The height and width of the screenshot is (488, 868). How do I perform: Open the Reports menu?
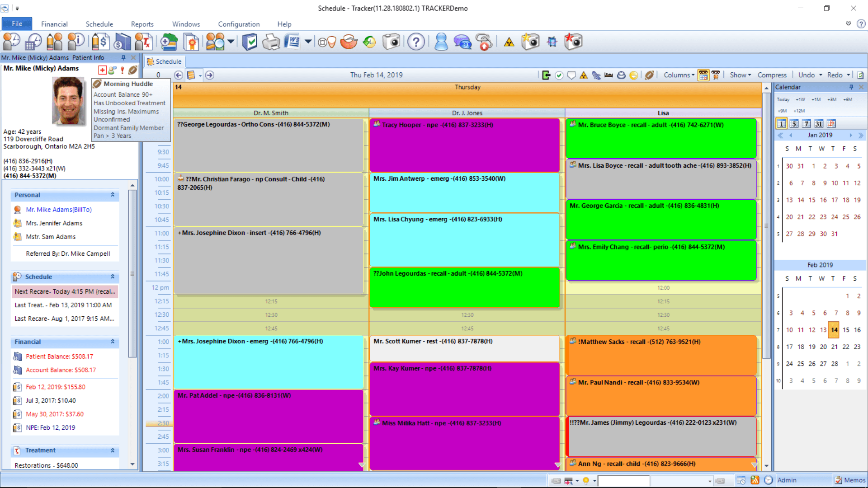click(142, 24)
